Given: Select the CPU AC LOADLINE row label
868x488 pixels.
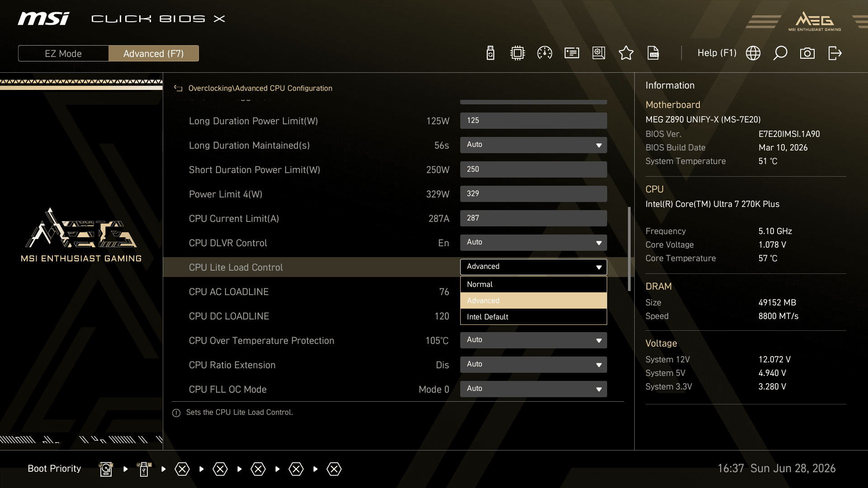Looking at the screenshot, I should pos(229,292).
